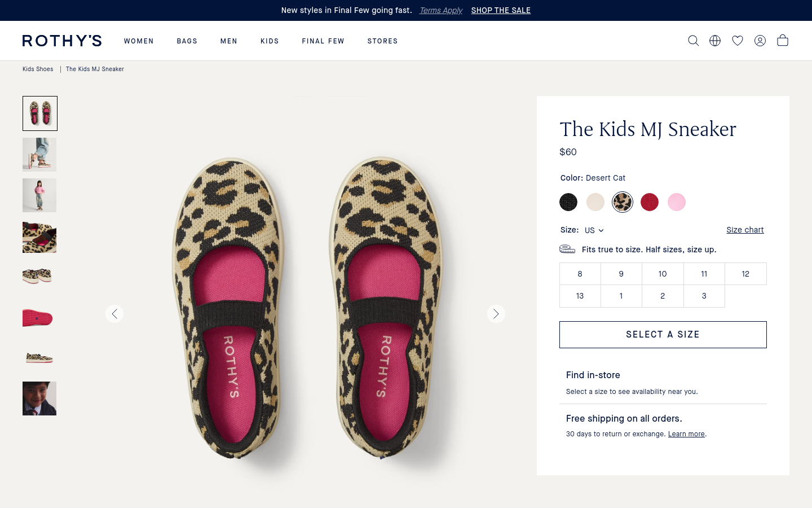Open the Kids navigation menu
812x508 pixels.
coord(270,41)
